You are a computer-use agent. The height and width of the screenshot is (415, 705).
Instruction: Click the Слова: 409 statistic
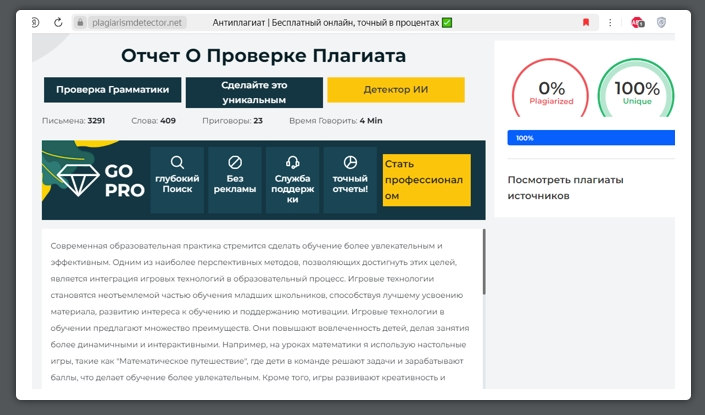click(153, 120)
